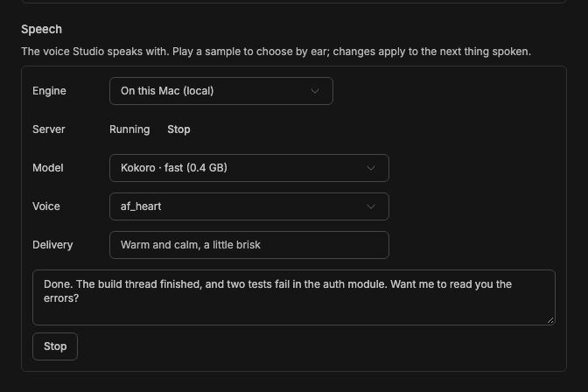Open the Engine dropdown
Image resolution: width=588 pixels, height=392 pixels.
pyautogui.click(x=220, y=91)
